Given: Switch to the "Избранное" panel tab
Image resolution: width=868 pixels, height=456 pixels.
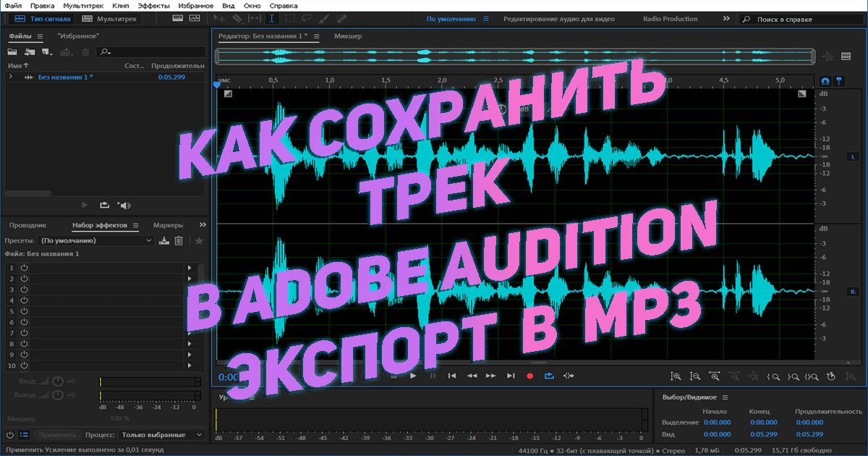Looking at the screenshot, I should click(78, 35).
